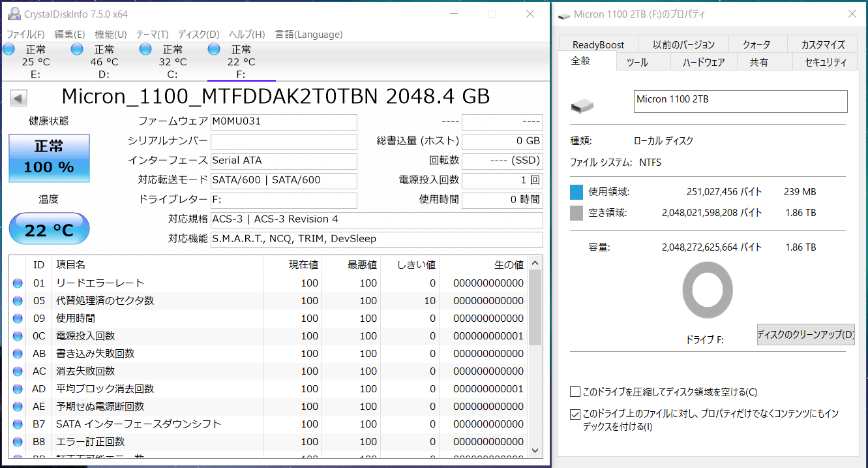This screenshot has width=868, height=468.
Task: Click the ディスクのクリーンアップ button
Action: coord(805,334)
